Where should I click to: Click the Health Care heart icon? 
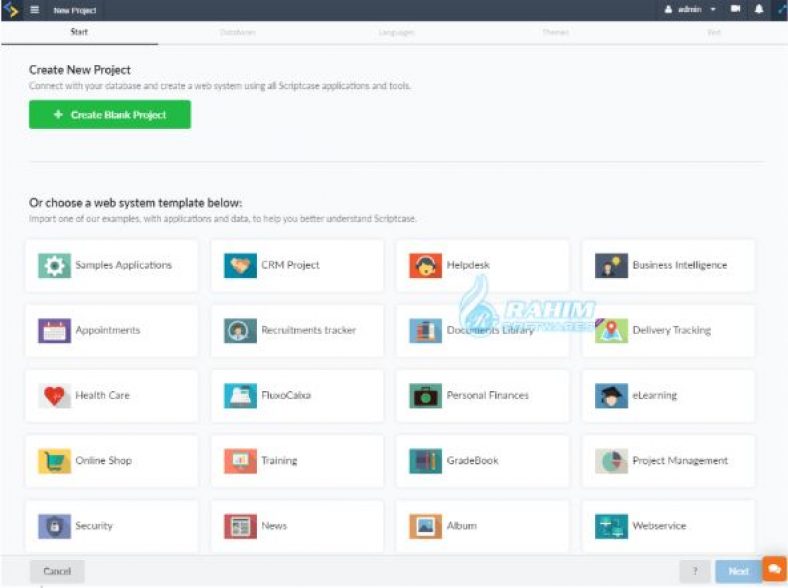pyautogui.click(x=54, y=396)
